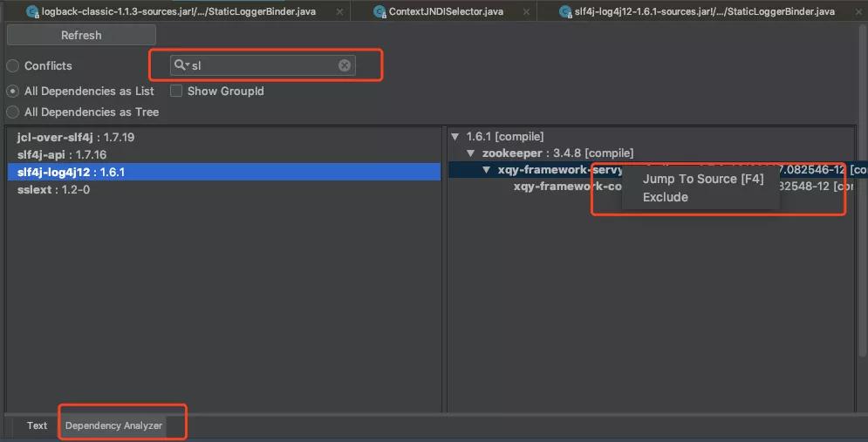Choose Exclude from the context menu

click(x=666, y=197)
